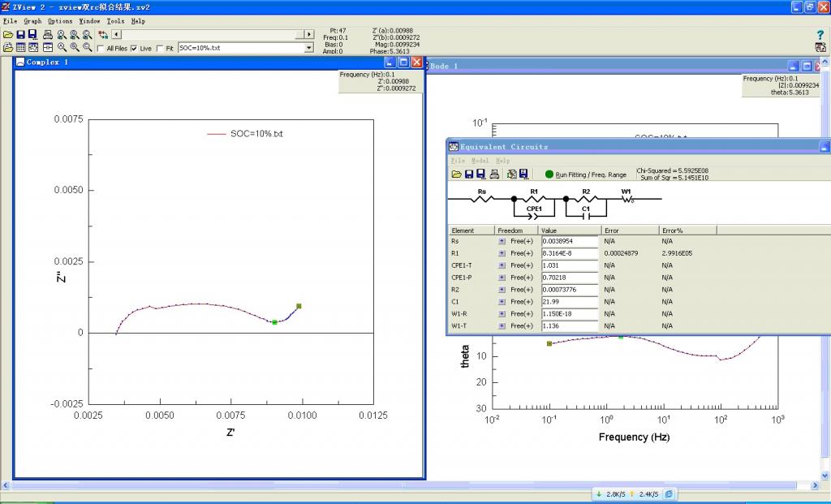Click the print icon in main toolbar

(47, 35)
